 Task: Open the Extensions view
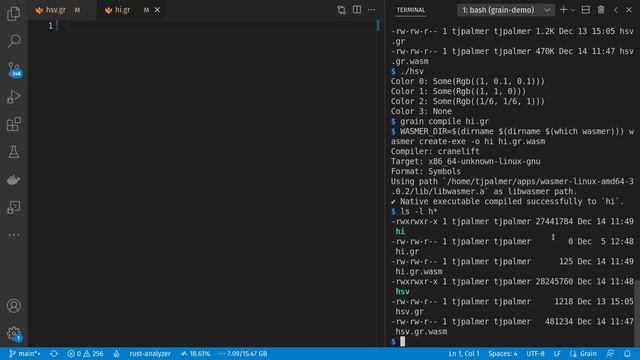pos(13,124)
